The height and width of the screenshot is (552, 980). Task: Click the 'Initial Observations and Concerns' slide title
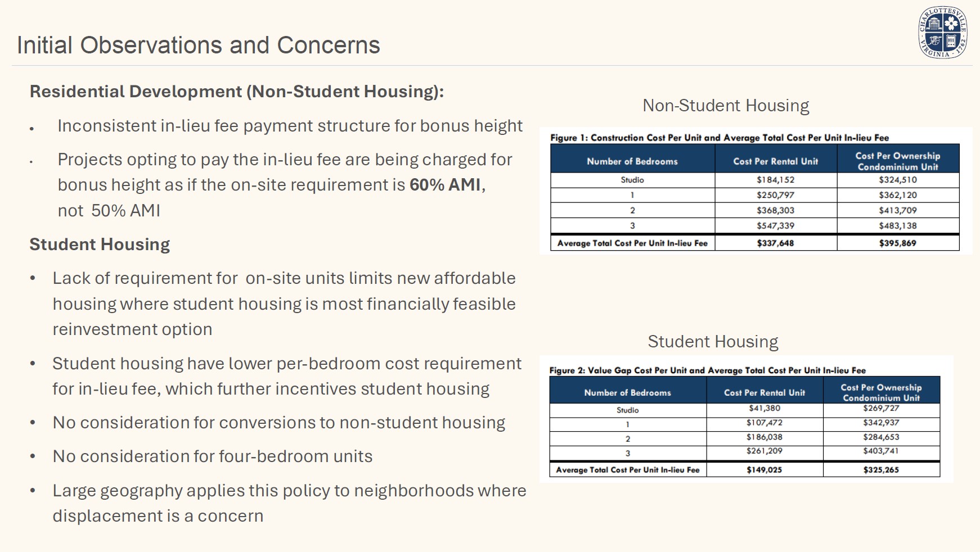pyautogui.click(x=198, y=46)
